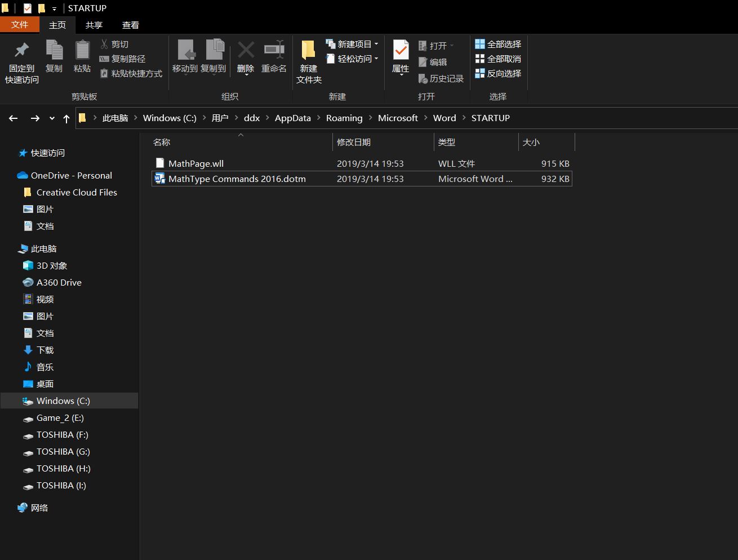Click Edit (编辑) in Open group

433,62
